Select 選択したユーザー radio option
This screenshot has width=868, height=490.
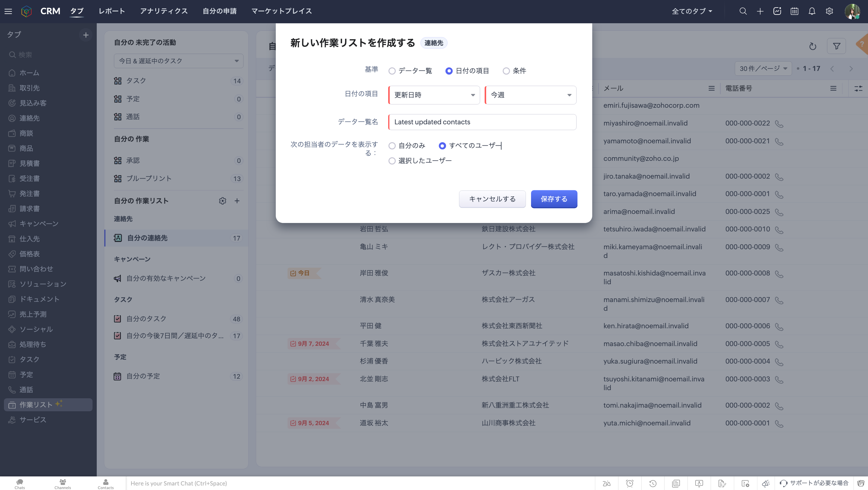[x=392, y=161]
